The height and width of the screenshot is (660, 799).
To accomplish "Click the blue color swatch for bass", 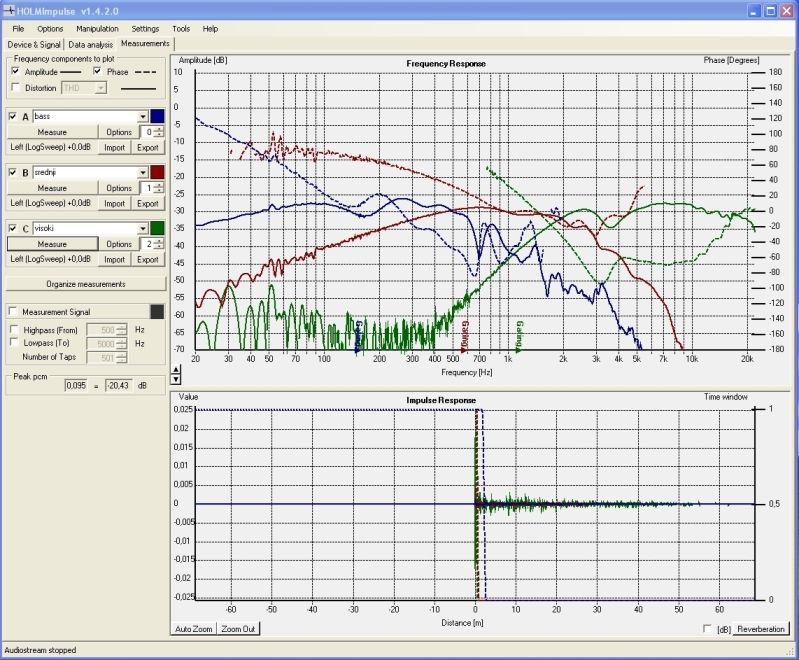I will point(157,116).
